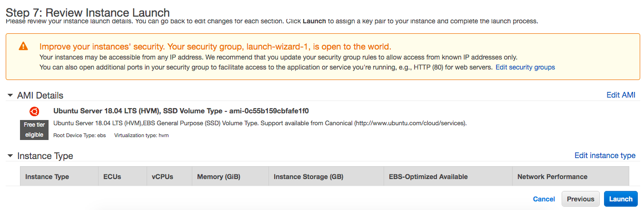The height and width of the screenshot is (210, 644).
Task: Click the Ubuntu Server 18.04 LTS AMI title
Action: pyautogui.click(x=181, y=111)
